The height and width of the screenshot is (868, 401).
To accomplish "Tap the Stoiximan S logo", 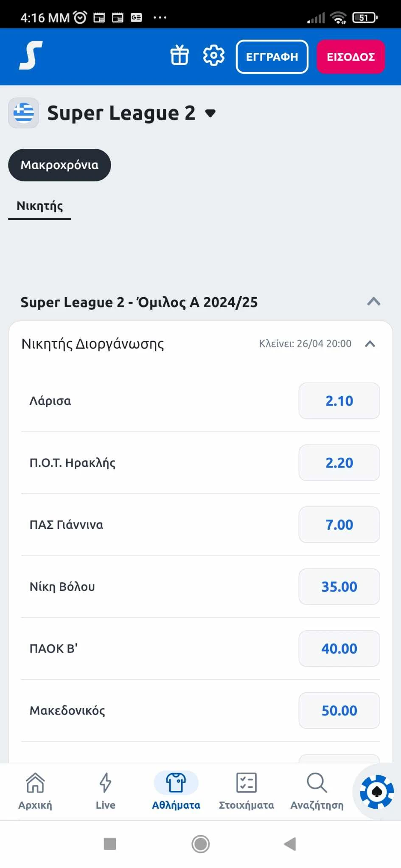I will (31, 56).
